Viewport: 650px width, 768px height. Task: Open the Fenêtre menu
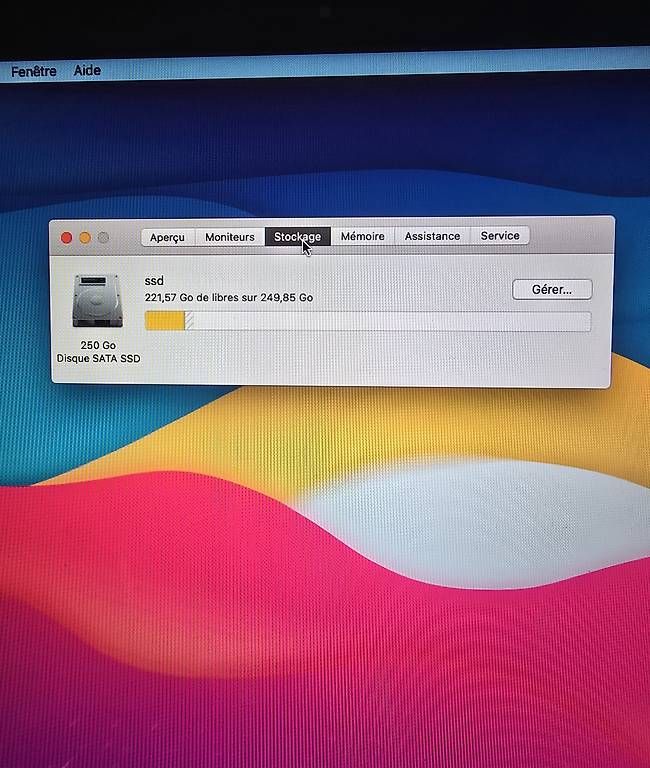pyautogui.click(x=33, y=72)
